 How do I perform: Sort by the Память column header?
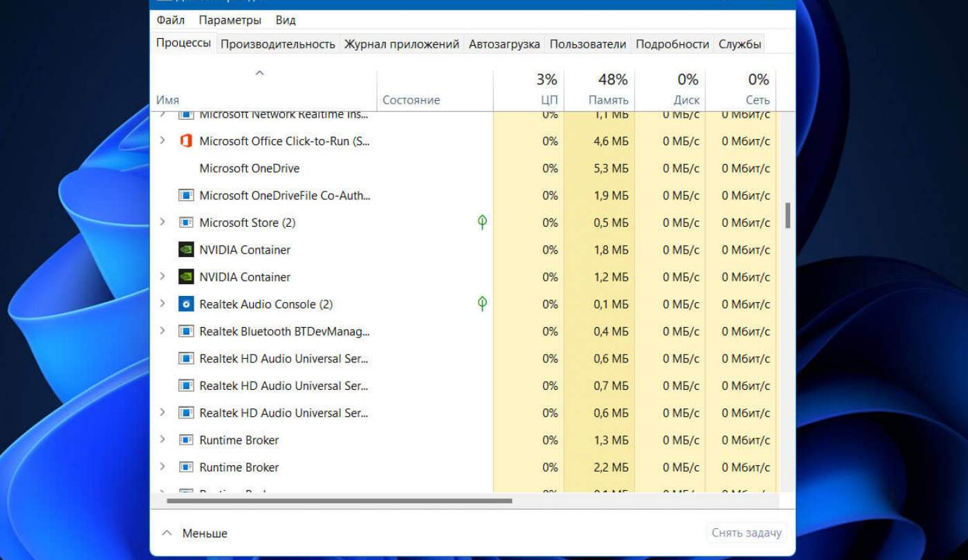[x=608, y=100]
